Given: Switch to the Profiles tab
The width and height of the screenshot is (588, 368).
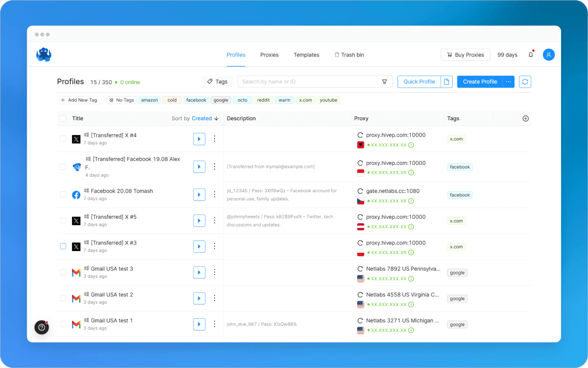Looking at the screenshot, I should pos(236,55).
